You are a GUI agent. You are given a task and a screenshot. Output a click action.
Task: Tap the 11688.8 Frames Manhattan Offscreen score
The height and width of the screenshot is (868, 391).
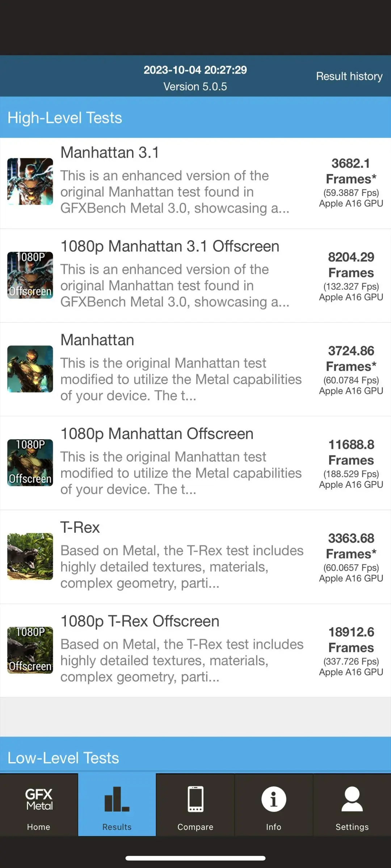[x=351, y=452]
